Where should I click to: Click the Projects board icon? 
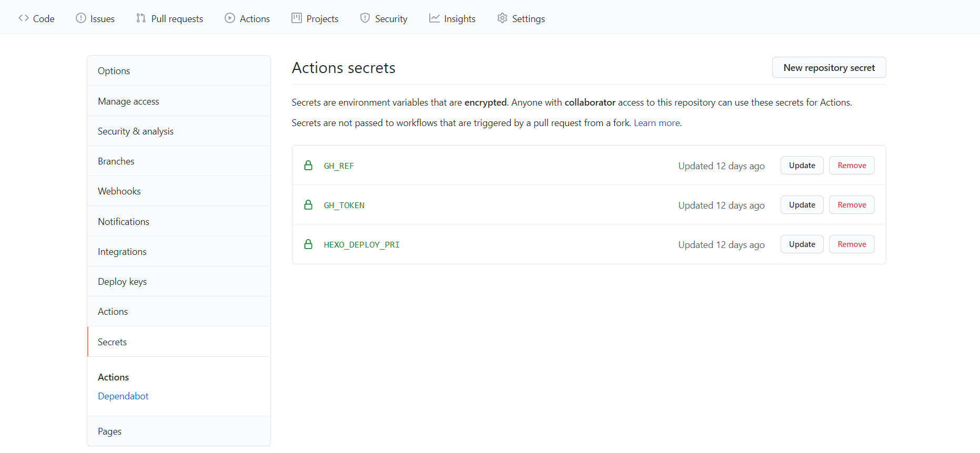pyautogui.click(x=297, y=18)
